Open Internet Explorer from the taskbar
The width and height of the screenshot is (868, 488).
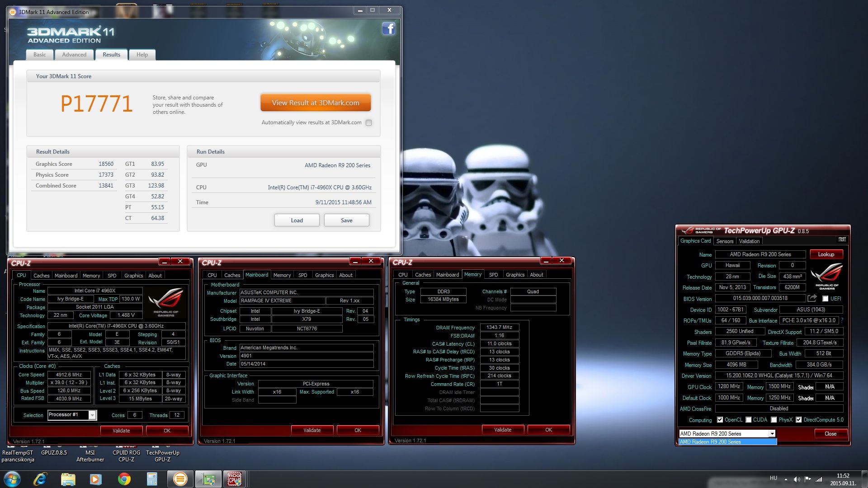[40, 479]
